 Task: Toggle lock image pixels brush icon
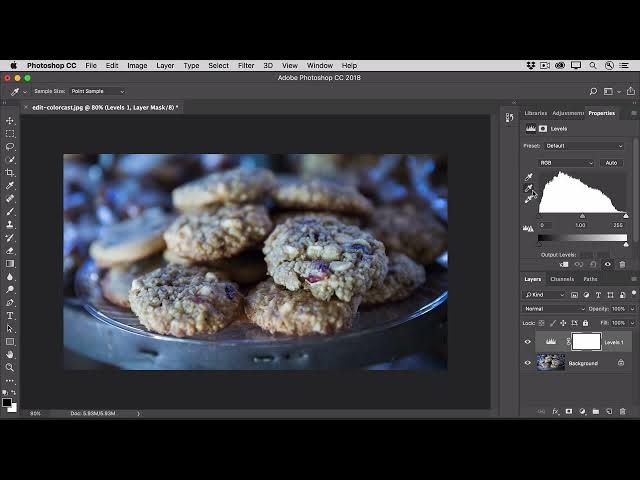pyautogui.click(x=553, y=323)
